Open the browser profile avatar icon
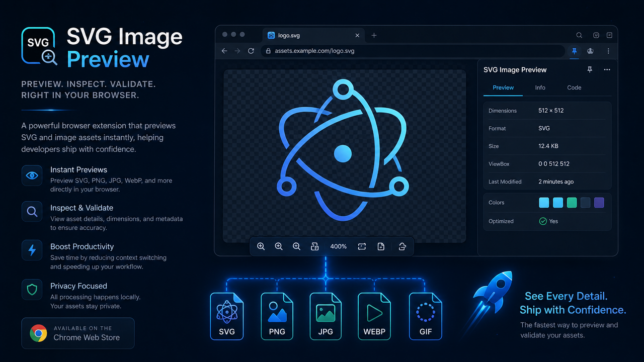This screenshot has height=362, width=644. tap(590, 51)
